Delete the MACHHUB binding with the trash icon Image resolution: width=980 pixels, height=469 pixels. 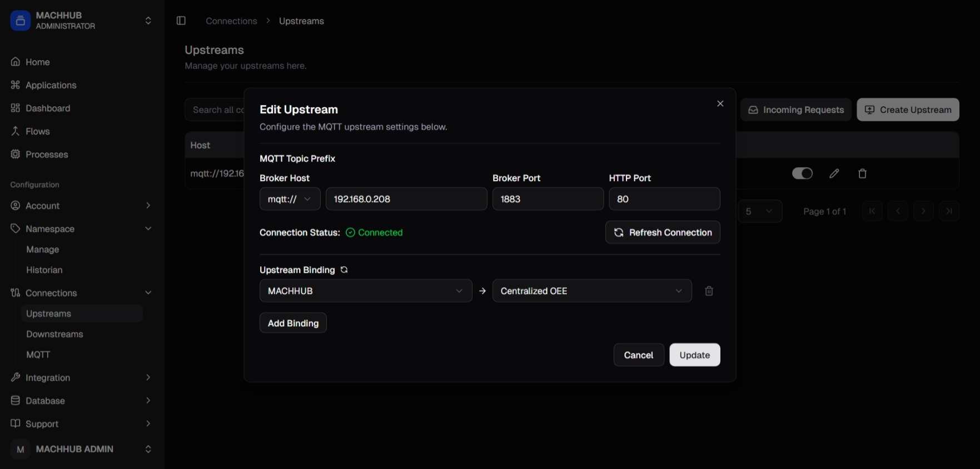pos(709,291)
